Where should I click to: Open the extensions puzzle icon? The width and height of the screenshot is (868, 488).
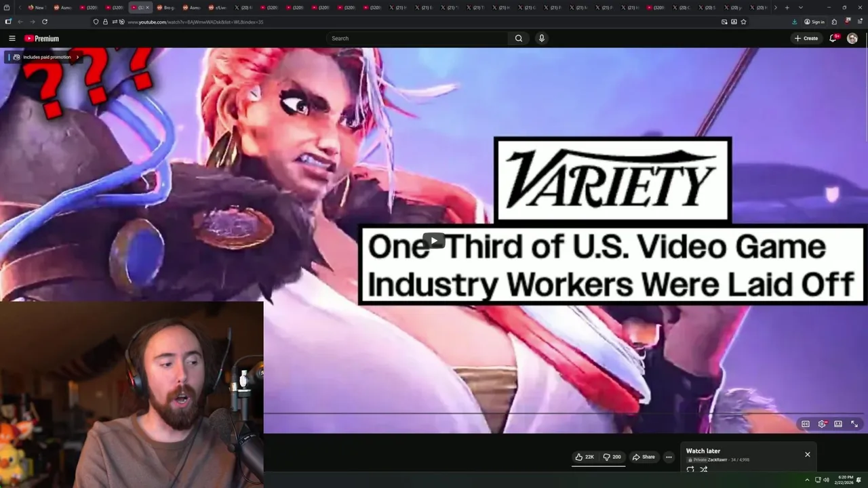(x=834, y=22)
